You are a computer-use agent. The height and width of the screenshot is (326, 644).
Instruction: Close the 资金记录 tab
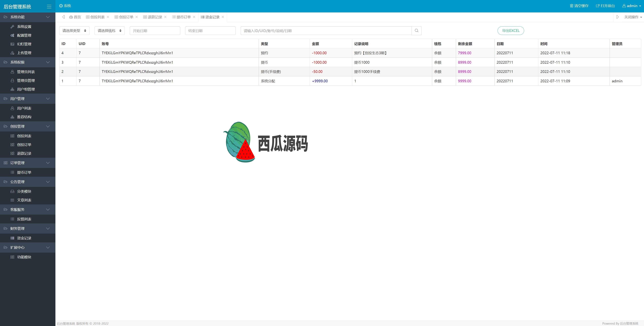click(x=223, y=17)
